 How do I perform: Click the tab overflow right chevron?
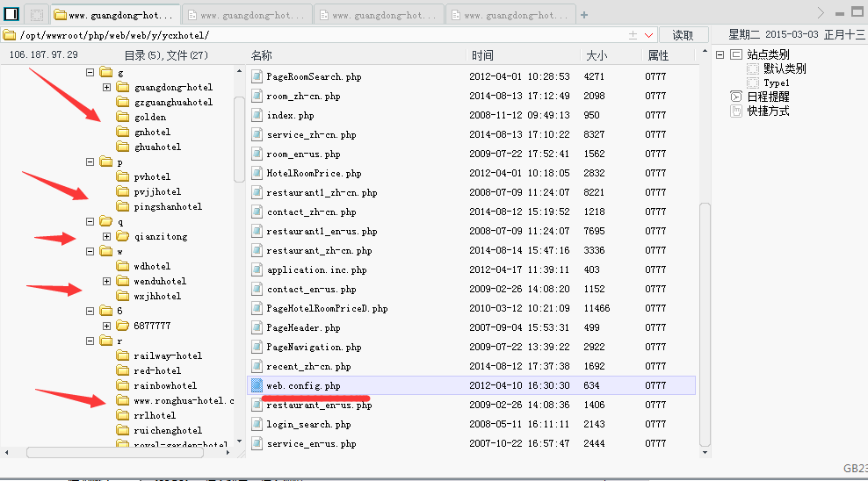point(821,12)
